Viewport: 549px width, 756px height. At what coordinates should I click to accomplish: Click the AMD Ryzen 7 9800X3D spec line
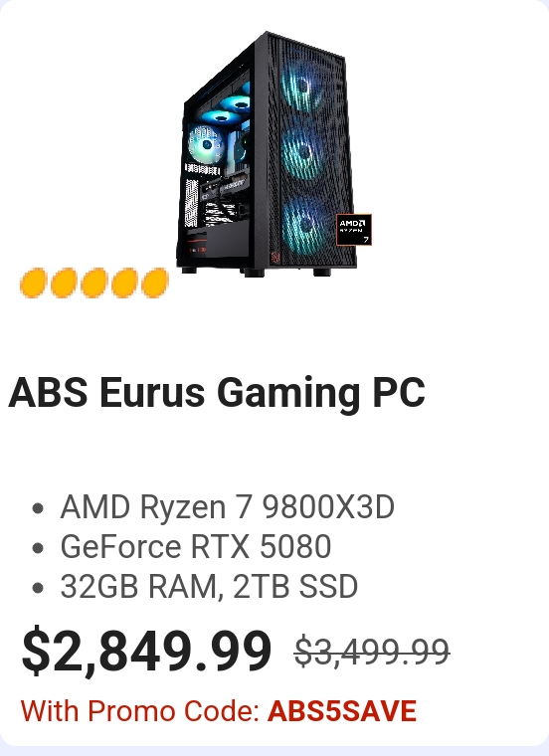pyautogui.click(x=227, y=507)
